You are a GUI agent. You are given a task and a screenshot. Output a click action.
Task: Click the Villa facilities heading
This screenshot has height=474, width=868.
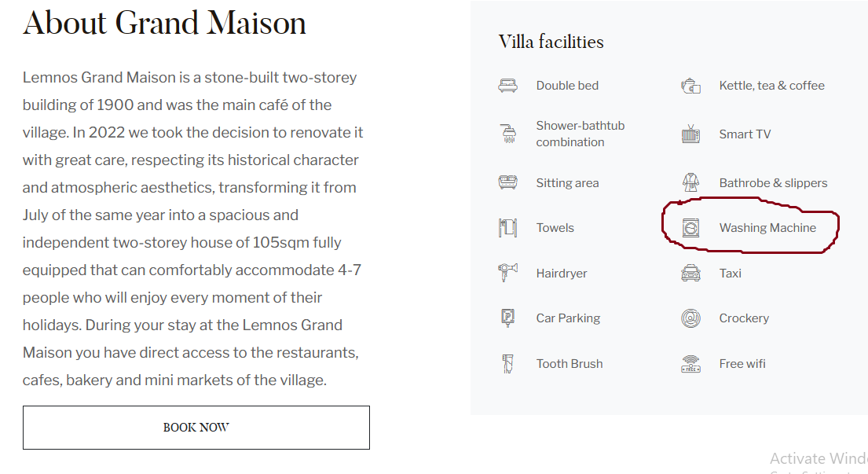[x=551, y=42]
